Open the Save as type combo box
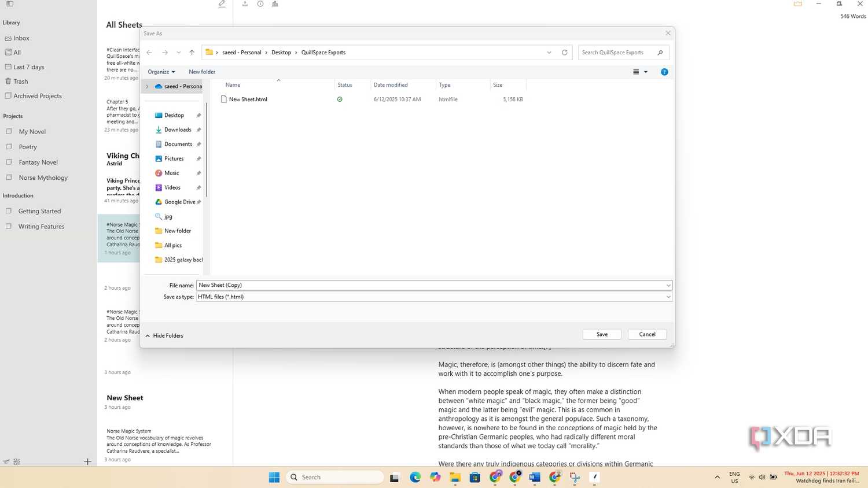This screenshot has width=868, height=488. coord(434,297)
